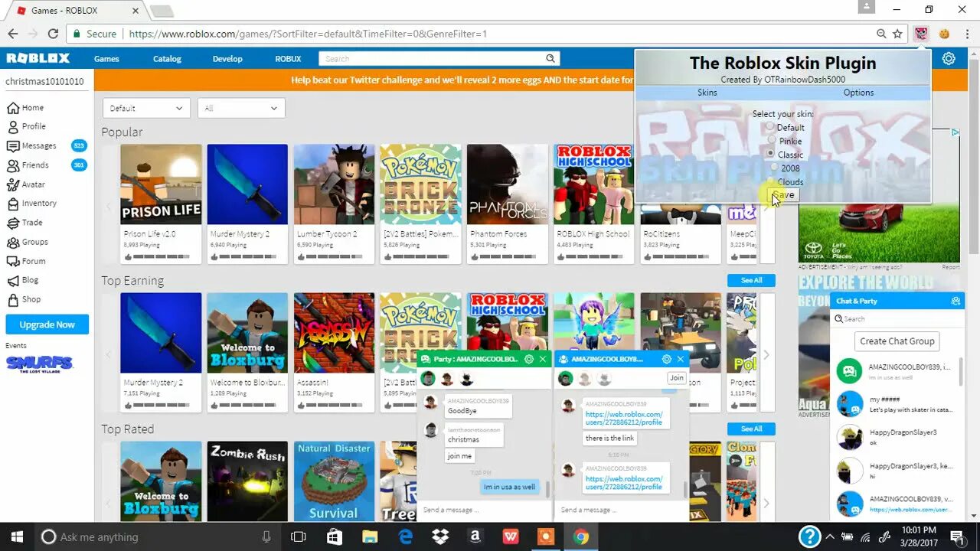
Task: Reload the page in Chrome
Action: point(53,34)
